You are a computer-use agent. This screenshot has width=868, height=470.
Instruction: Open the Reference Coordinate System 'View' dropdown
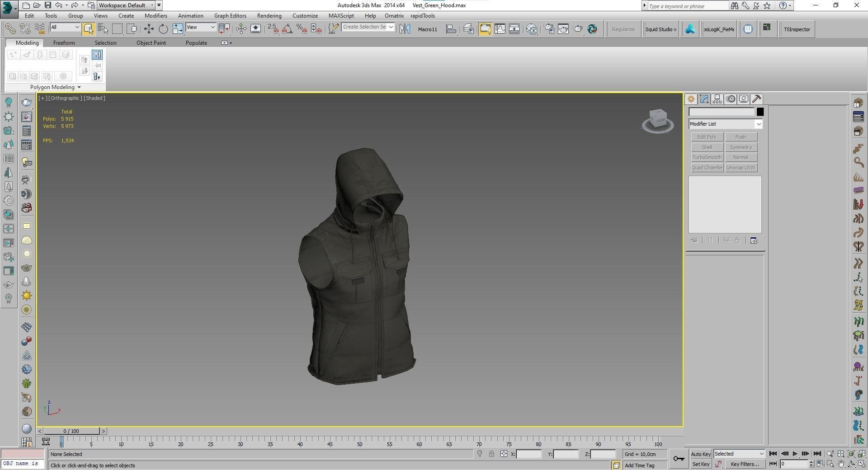coord(201,27)
